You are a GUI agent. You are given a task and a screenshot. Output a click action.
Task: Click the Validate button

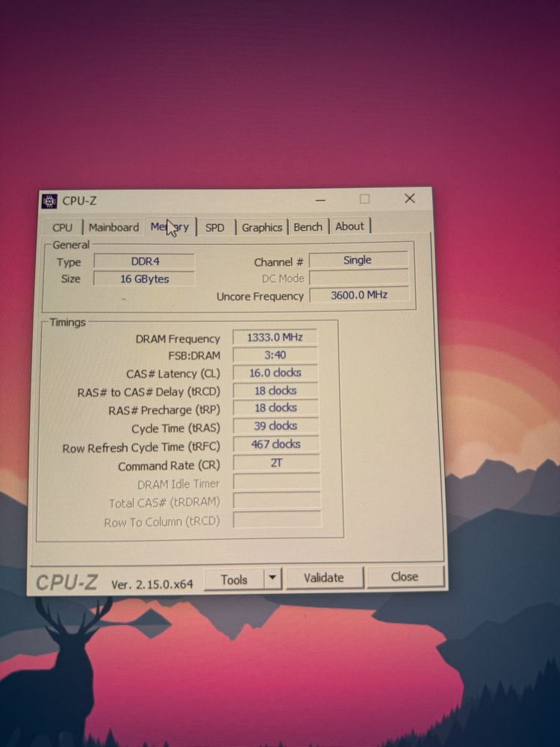(x=324, y=578)
